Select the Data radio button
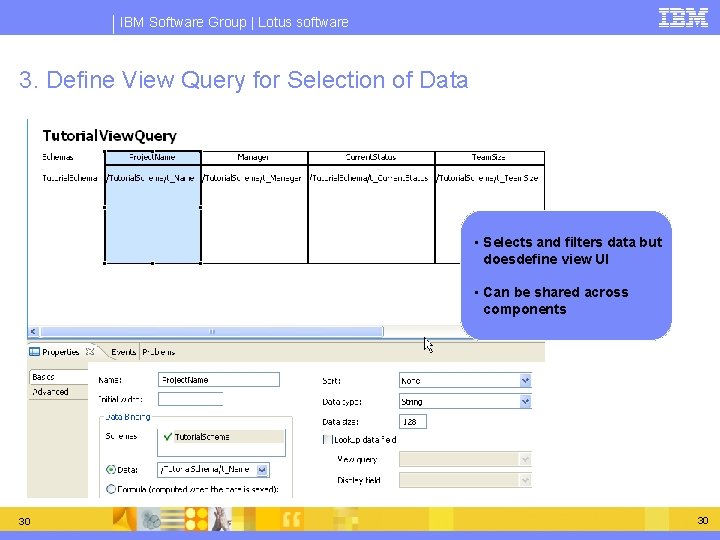720x540 pixels. coord(111,470)
